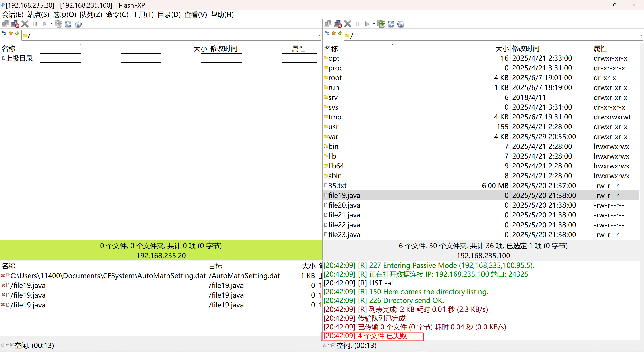
Task: Click right pane refresh icon
Action: [x=391, y=24]
